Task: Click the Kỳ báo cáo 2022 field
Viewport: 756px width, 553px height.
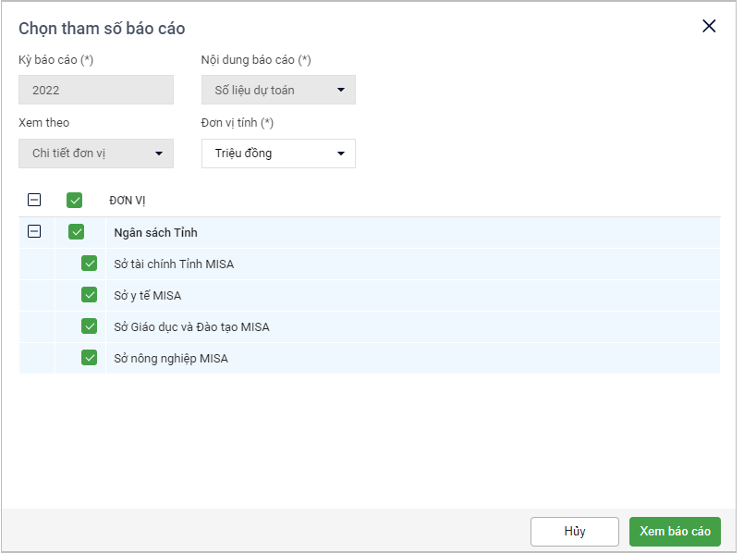Action: pos(96,90)
